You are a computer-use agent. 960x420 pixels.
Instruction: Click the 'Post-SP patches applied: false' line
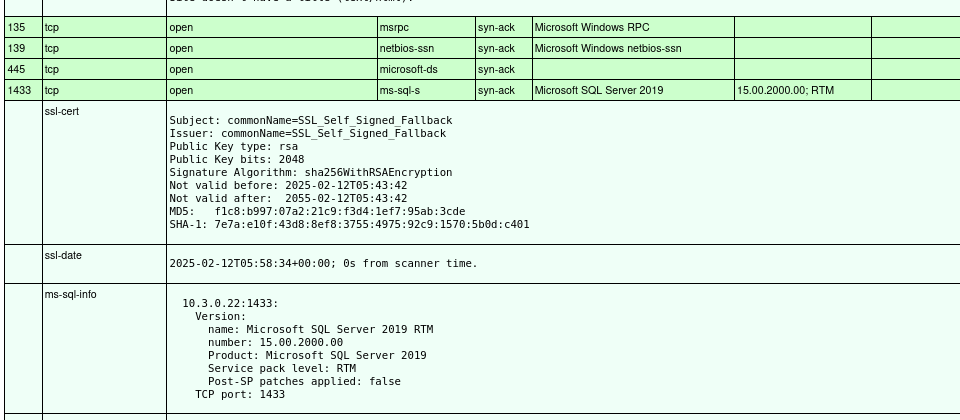point(304,381)
